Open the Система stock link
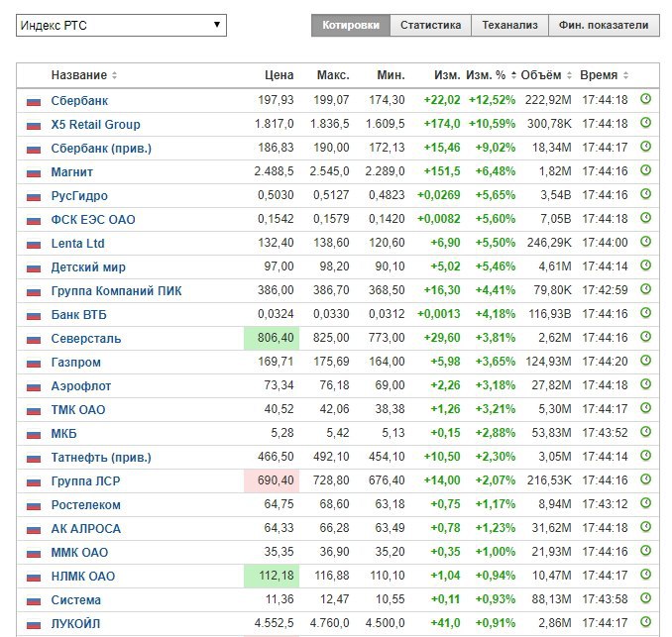 coord(76,600)
